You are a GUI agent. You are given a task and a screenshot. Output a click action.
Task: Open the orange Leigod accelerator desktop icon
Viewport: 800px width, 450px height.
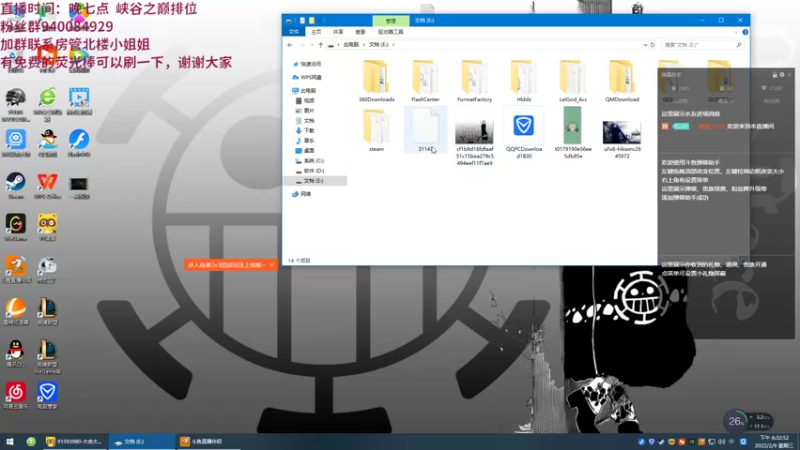pyautogui.click(x=16, y=310)
